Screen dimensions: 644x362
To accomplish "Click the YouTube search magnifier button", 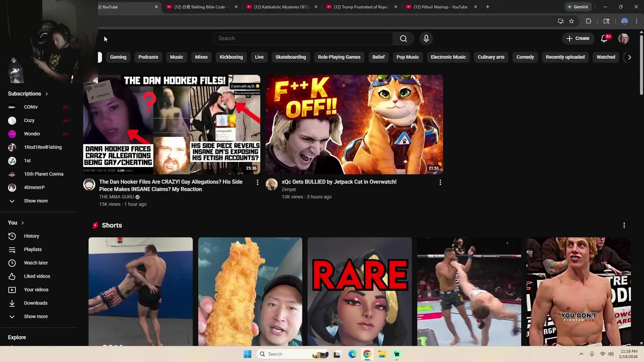I will tap(404, 38).
